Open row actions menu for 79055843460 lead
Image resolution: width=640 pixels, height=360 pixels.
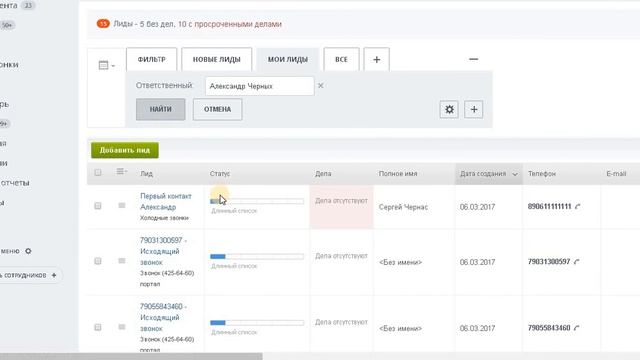click(122, 327)
